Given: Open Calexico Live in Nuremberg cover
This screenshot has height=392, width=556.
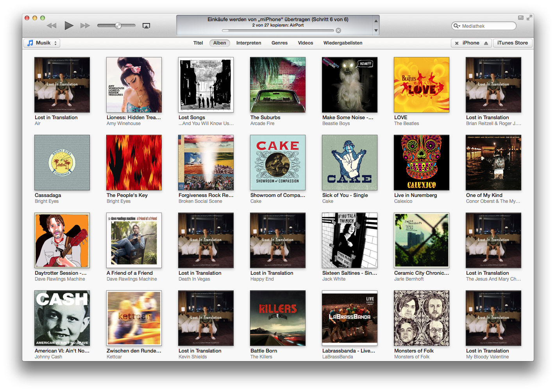Looking at the screenshot, I should coord(422,163).
